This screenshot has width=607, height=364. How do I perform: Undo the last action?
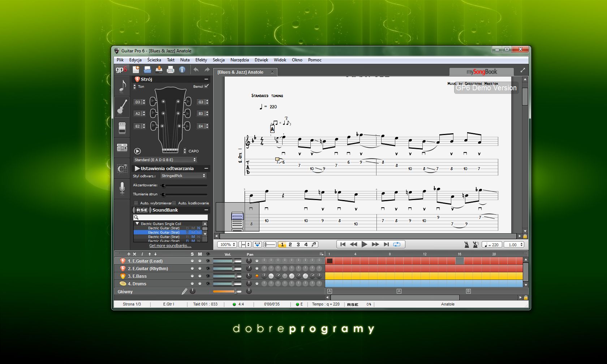click(196, 69)
